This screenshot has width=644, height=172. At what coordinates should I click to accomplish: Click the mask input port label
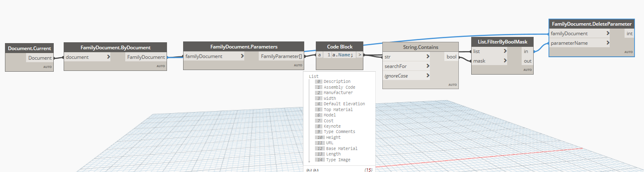click(x=479, y=61)
